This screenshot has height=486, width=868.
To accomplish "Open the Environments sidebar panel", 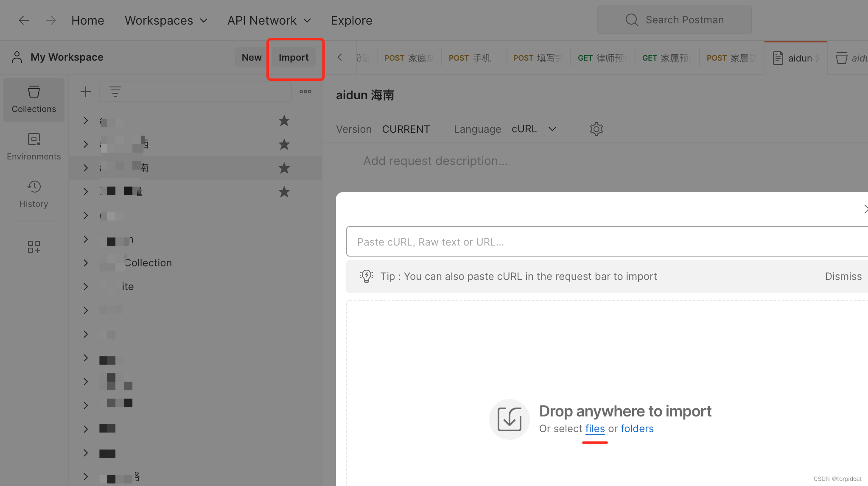I will coord(34,147).
